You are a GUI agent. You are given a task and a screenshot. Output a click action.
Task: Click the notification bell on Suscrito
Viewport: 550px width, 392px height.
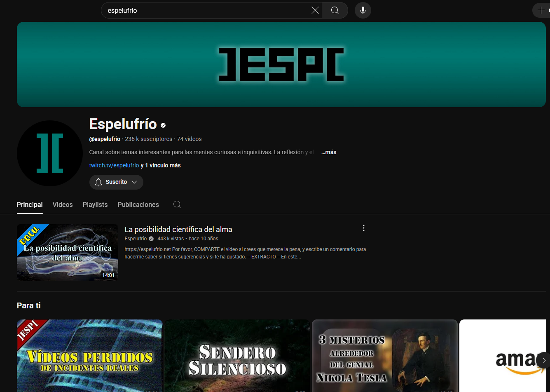98,182
